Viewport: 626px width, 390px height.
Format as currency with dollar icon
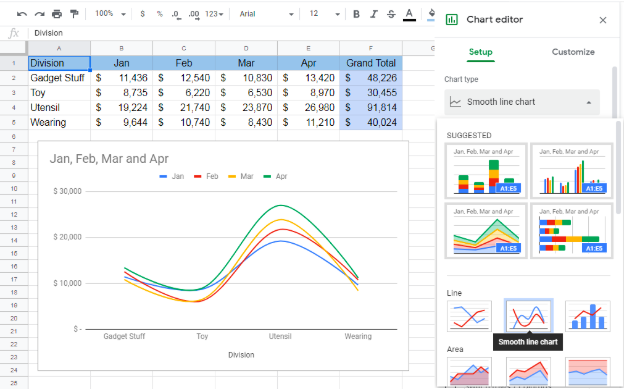coord(143,14)
